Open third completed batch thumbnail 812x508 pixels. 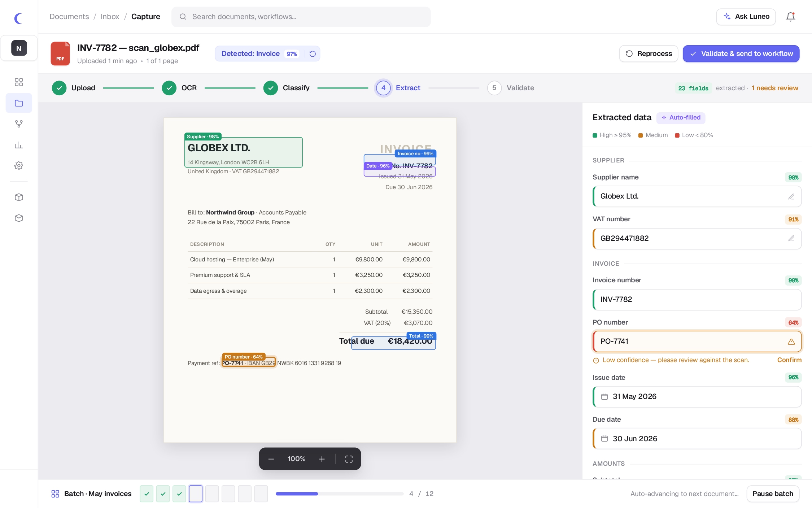(179, 494)
